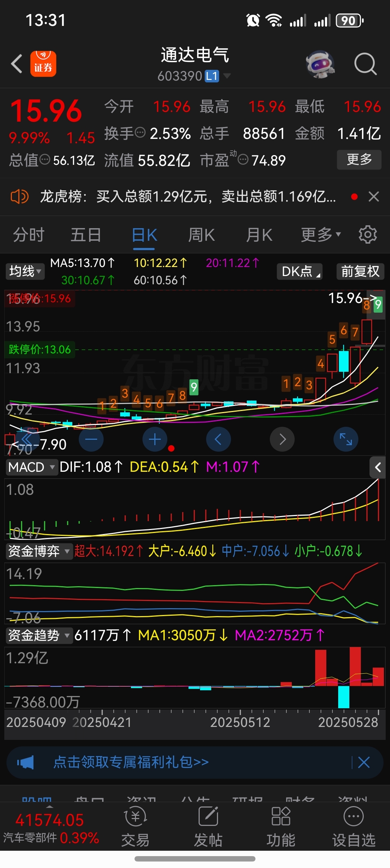This screenshot has width=390, height=868.
Task: Move chart right with the right arrow button
Action: [x=282, y=439]
